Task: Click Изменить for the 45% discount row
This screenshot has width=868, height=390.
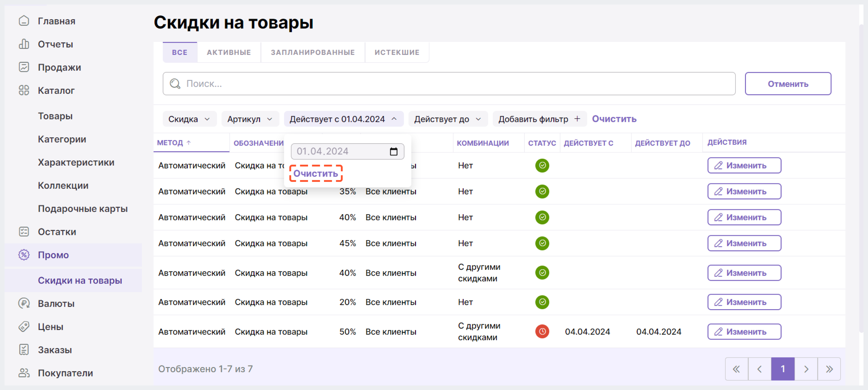Action: pyautogui.click(x=744, y=243)
